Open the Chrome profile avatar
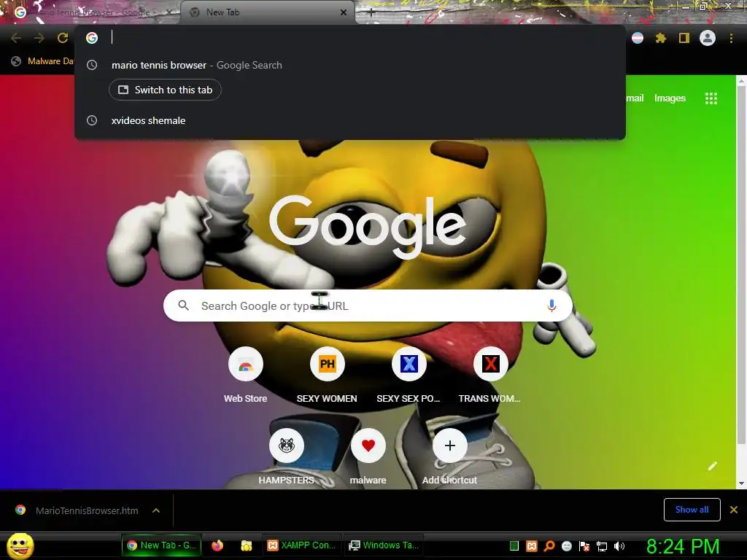This screenshot has height=560, width=747. coord(708,38)
